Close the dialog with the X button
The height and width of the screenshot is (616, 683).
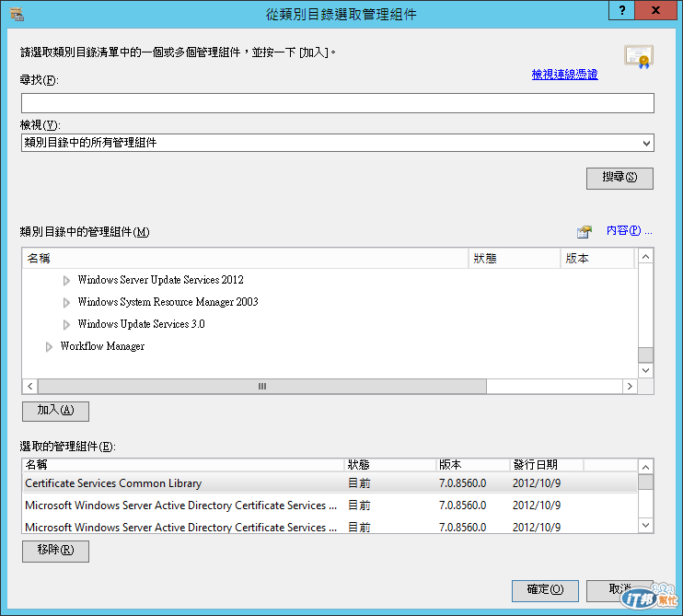[655, 10]
